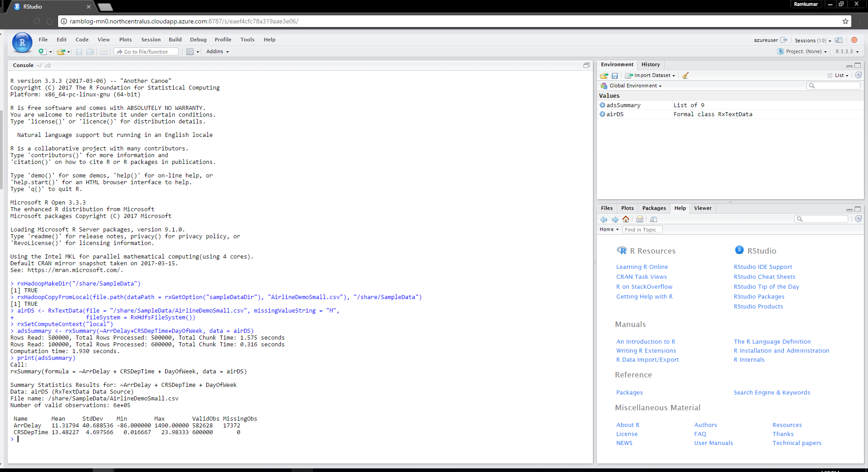
Task: Click the RStudio Cheat Sheets link
Action: (x=765, y=277)
